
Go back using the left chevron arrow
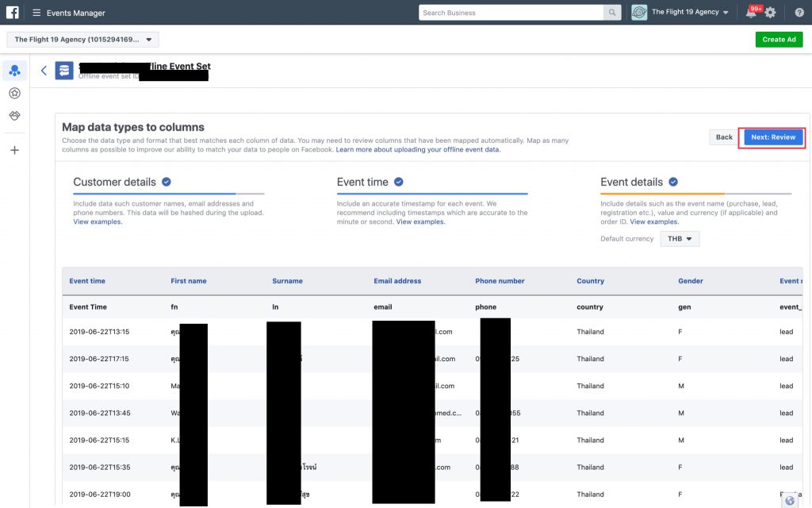(44, 71)
